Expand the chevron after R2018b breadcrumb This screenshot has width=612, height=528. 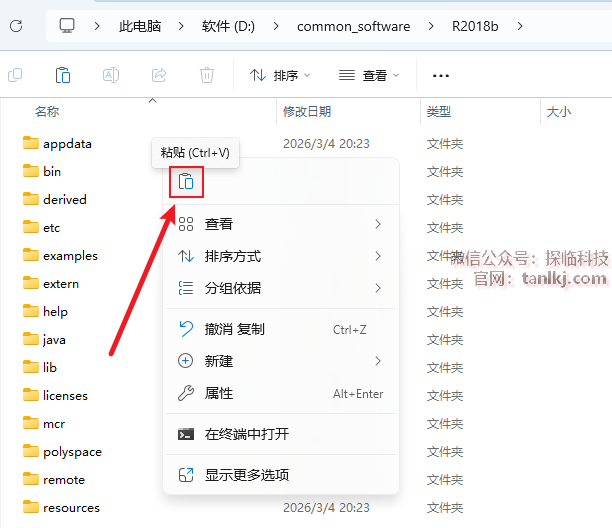(x=519, y=26)
